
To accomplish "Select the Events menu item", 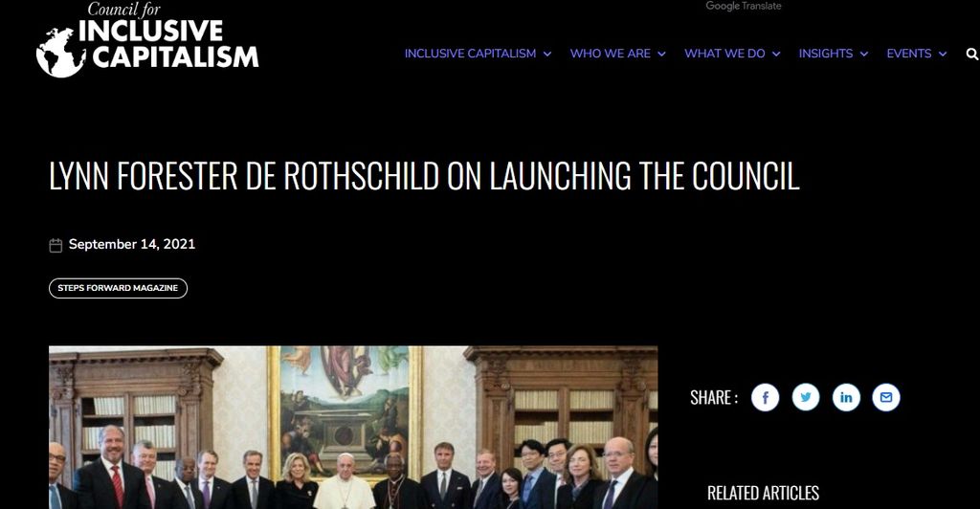I will click(909, 54).
